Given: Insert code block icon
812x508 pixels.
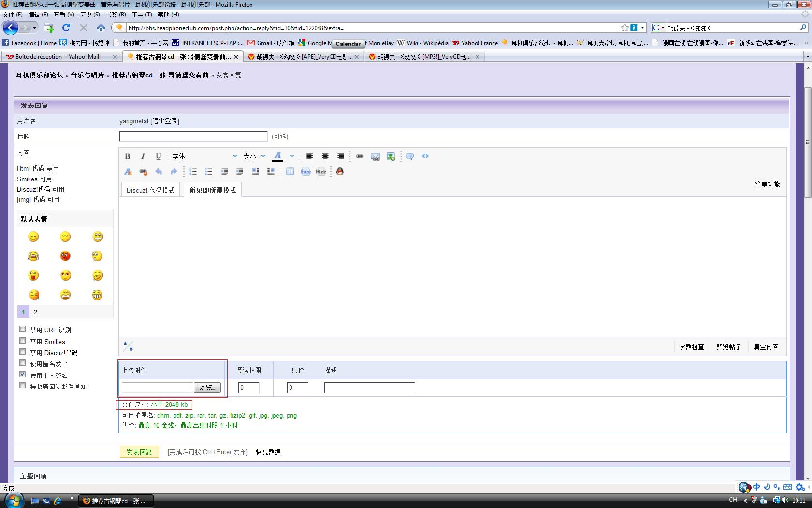Looking at the screenshot, I should click(425, 156).
